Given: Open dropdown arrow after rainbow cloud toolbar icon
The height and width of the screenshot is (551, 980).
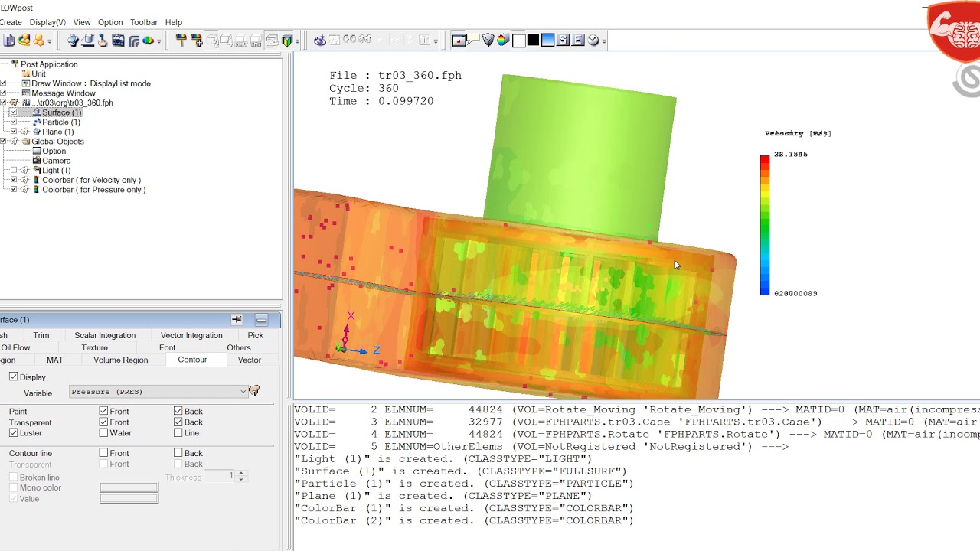Looking at the screenshot, I should click(158, 41).
